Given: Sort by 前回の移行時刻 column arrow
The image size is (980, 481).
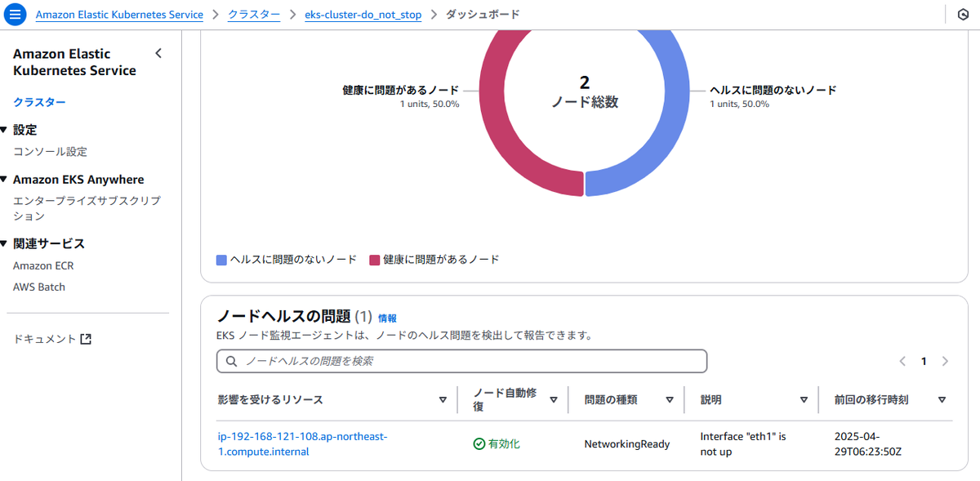Looking at the screenshot, I should 942,400.
